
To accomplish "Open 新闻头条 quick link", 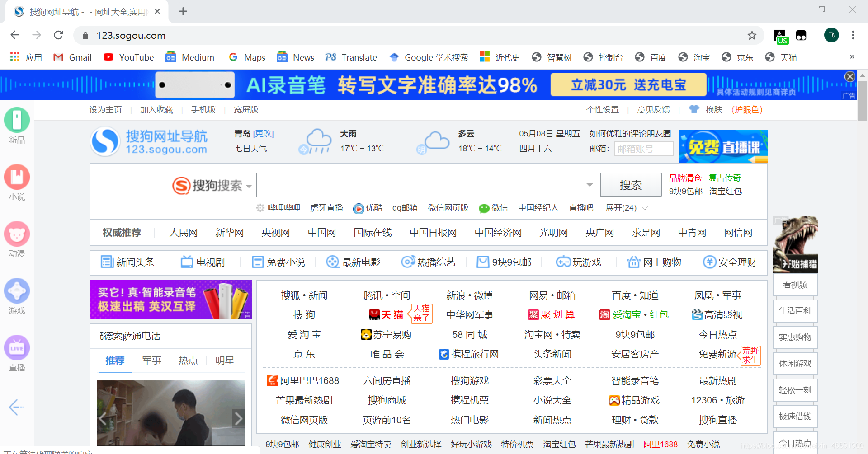I will click(127, 262).
